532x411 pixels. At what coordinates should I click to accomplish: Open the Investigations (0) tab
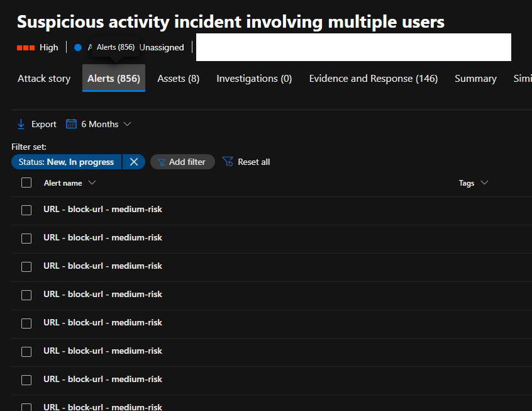click(x=254, y=79)
